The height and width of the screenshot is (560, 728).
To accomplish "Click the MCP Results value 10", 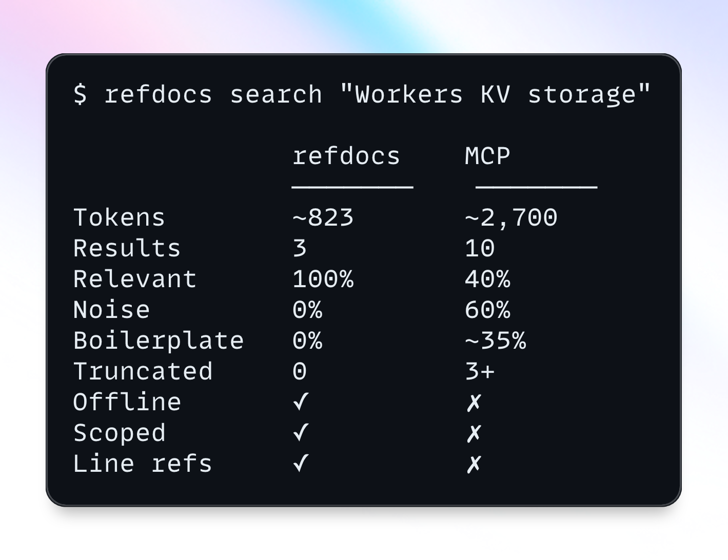I will point(480,248).
